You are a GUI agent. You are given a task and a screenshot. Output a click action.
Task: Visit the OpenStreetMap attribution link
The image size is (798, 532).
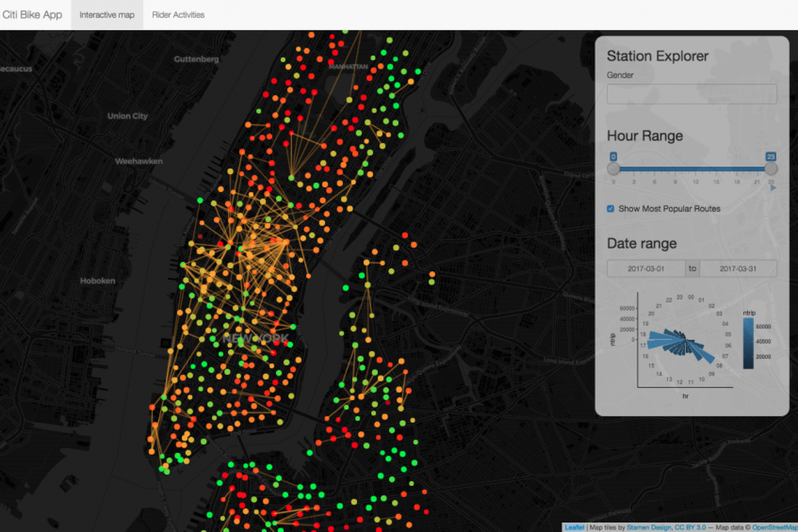click(775, 527)
